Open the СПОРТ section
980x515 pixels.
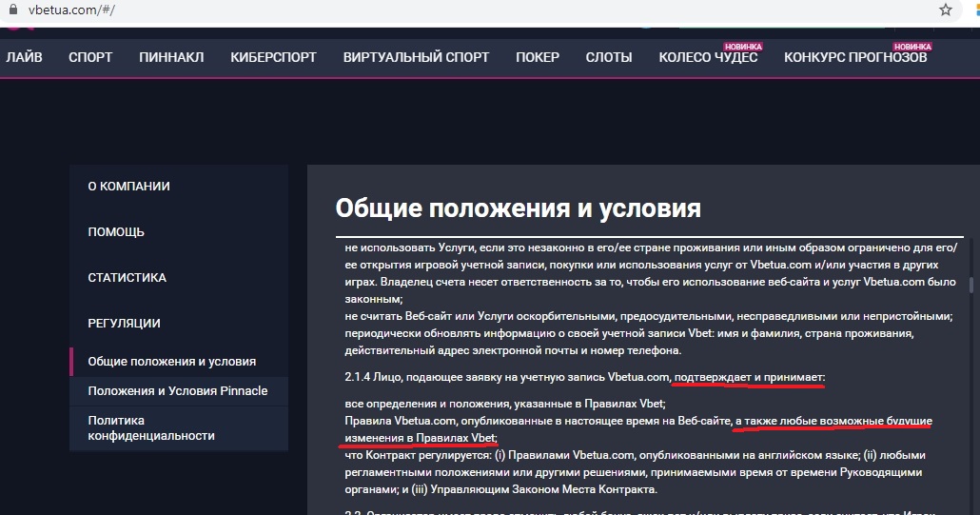click(x=90, y=57)
